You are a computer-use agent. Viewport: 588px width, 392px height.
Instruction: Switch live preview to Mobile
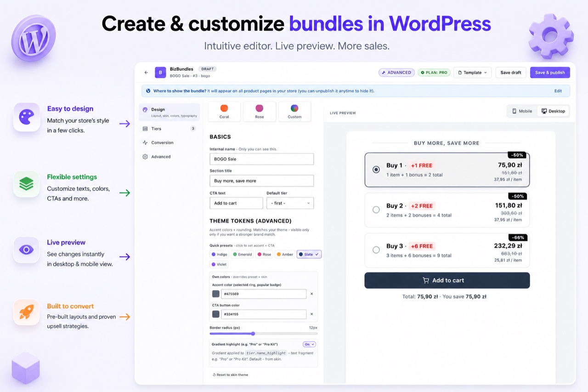pyautogui.click(x=522, y=111)
